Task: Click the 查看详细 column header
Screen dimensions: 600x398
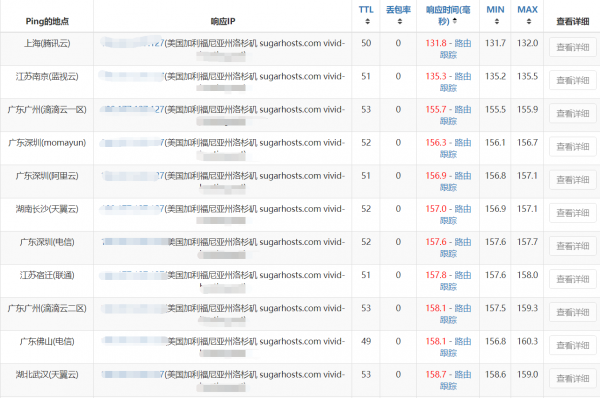Action: point(572,21)
